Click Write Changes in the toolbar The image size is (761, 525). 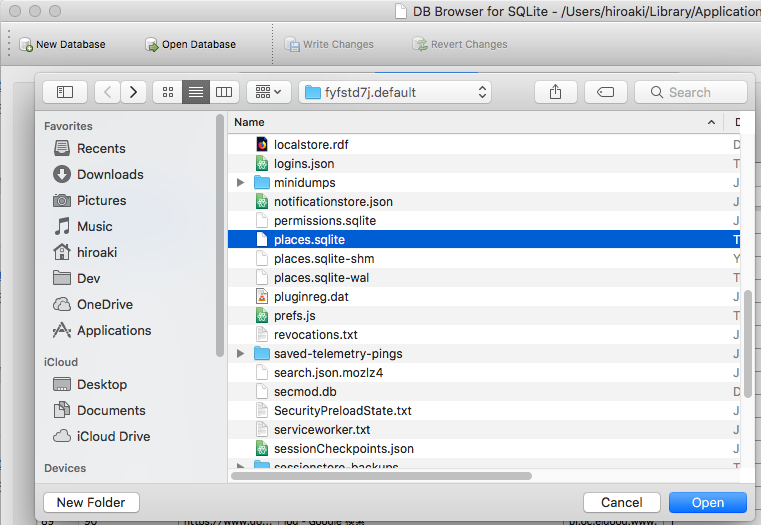point(329,44)
